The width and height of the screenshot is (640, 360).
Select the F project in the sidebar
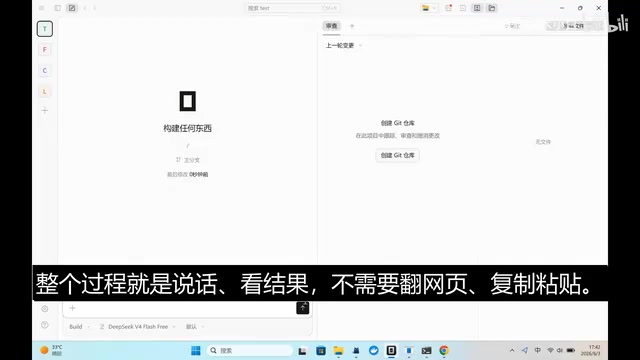point(44,50)
